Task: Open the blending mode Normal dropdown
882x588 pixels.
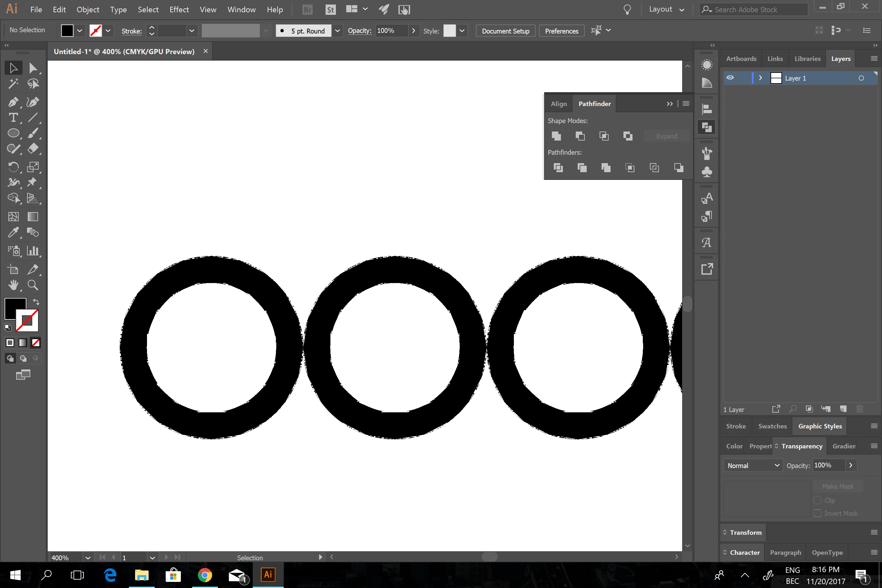Action: coord(753,465)
